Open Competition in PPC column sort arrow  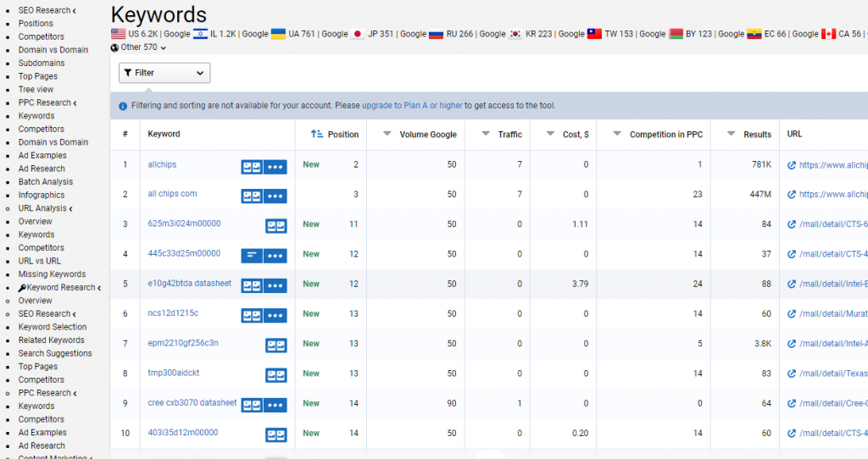point(617,134)
